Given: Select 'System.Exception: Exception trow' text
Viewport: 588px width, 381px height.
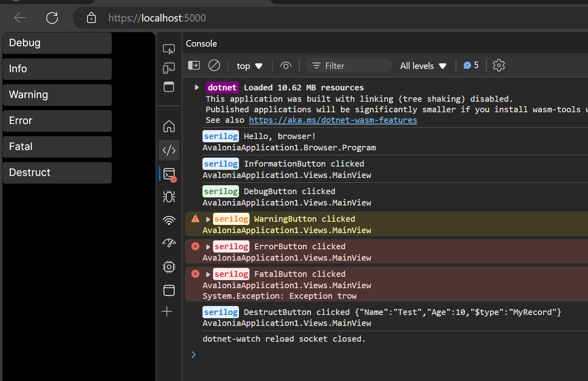Looking at the screenshot, I should coord(279,296).
